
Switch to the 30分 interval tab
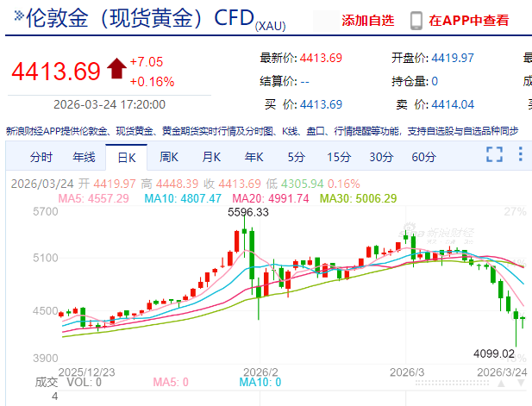coord(381,157)
